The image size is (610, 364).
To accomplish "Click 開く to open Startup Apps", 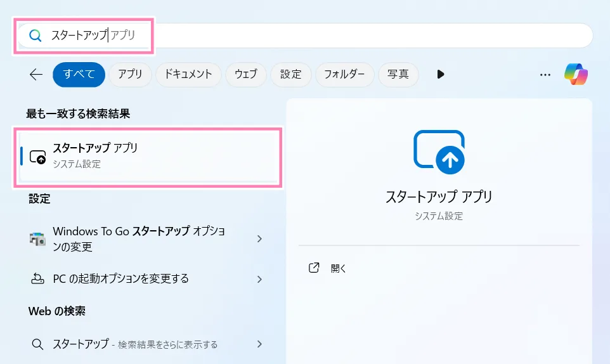I will tap(339, 268).
